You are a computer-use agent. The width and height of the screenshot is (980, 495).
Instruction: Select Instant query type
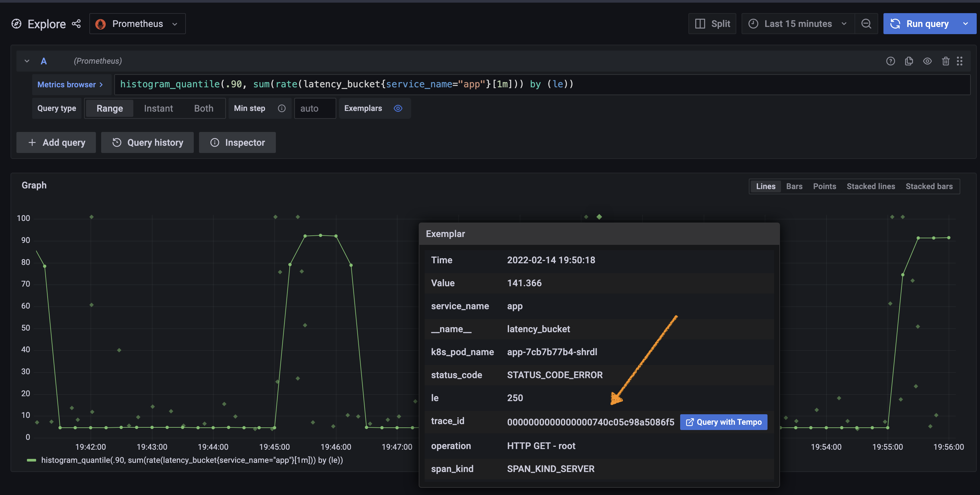158,108
